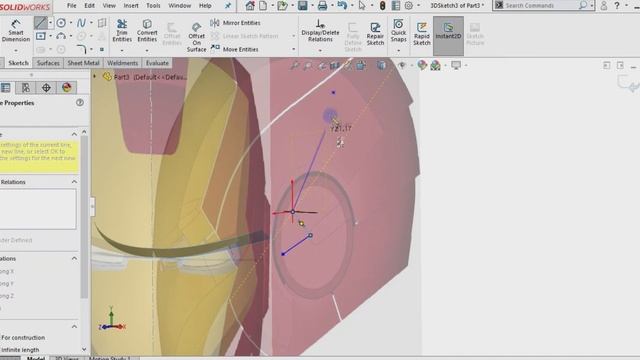
Task: Go to the Home icon in title toolbar
Action: [x=250, y=6]
